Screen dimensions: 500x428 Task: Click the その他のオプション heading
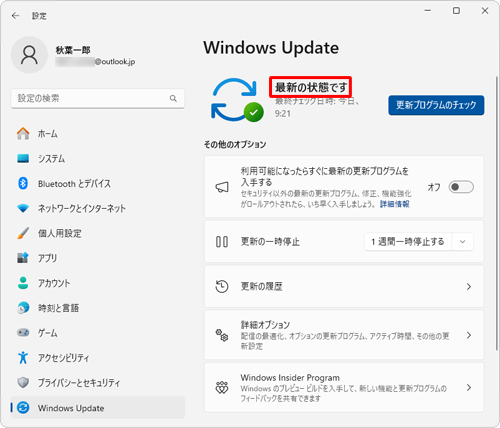tap(235, 144)
